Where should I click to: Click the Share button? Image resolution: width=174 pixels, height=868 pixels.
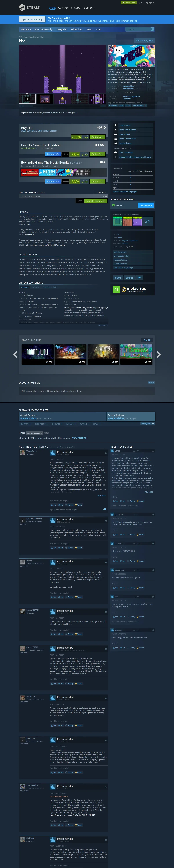[x=118, y=278]
